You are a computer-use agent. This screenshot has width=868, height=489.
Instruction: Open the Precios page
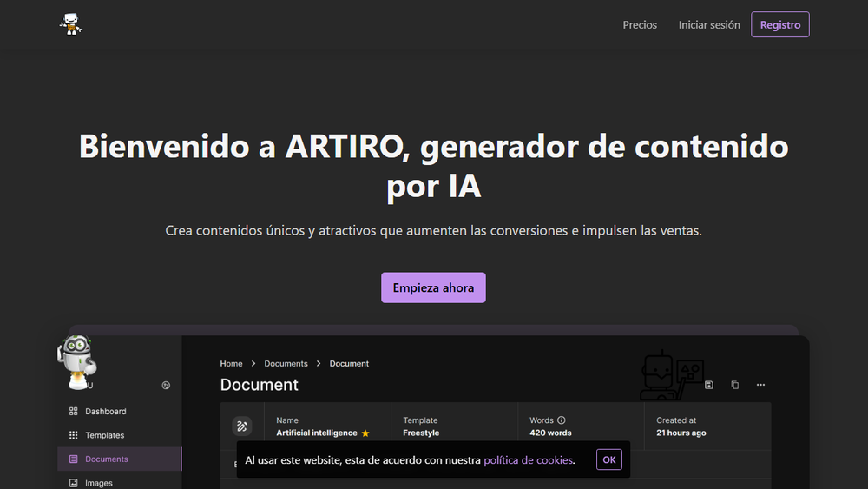(640, 25)
